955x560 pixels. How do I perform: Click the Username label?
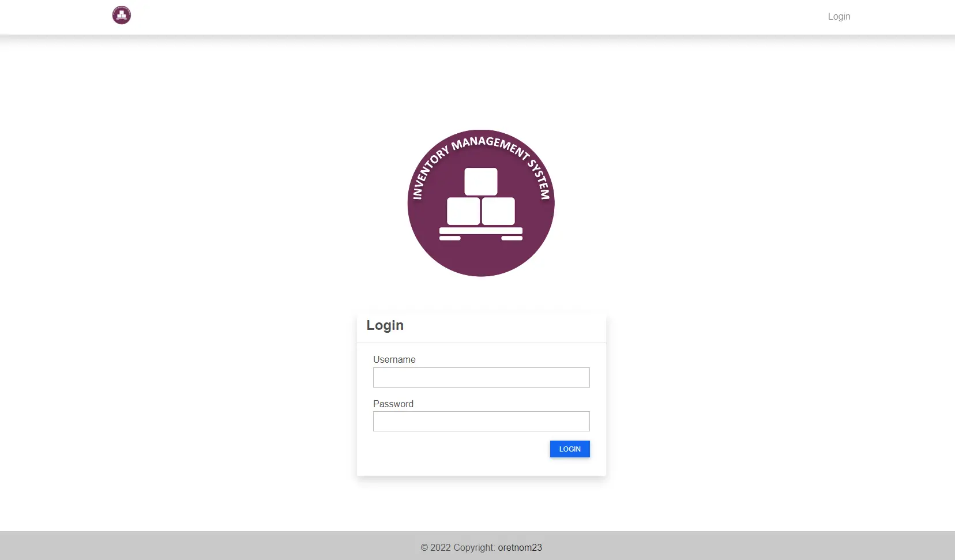pos(394,359)
